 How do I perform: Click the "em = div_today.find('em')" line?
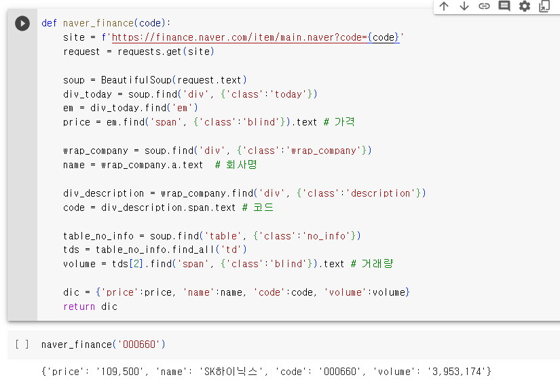130,108
